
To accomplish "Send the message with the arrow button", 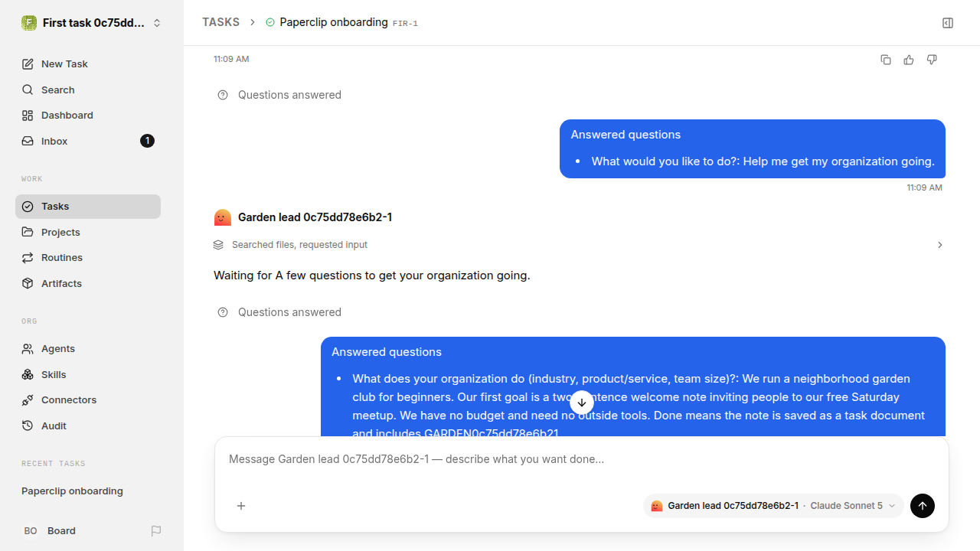I will tap(923, 506).
